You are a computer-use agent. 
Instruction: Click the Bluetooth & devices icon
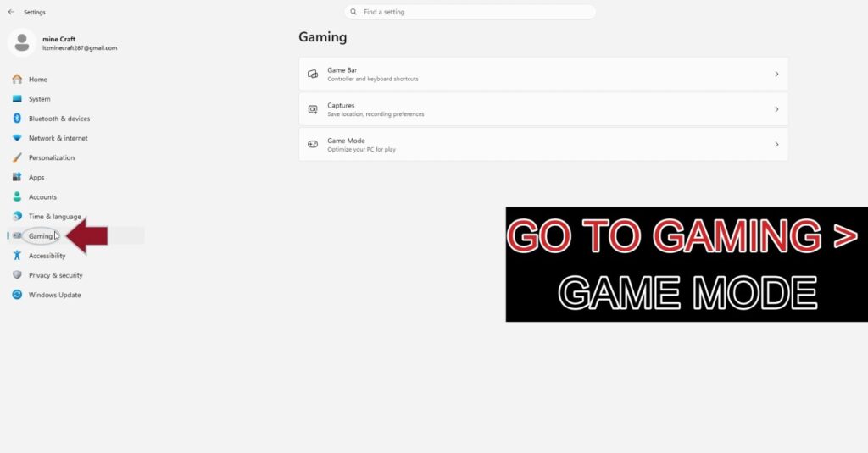coord(17,119)
